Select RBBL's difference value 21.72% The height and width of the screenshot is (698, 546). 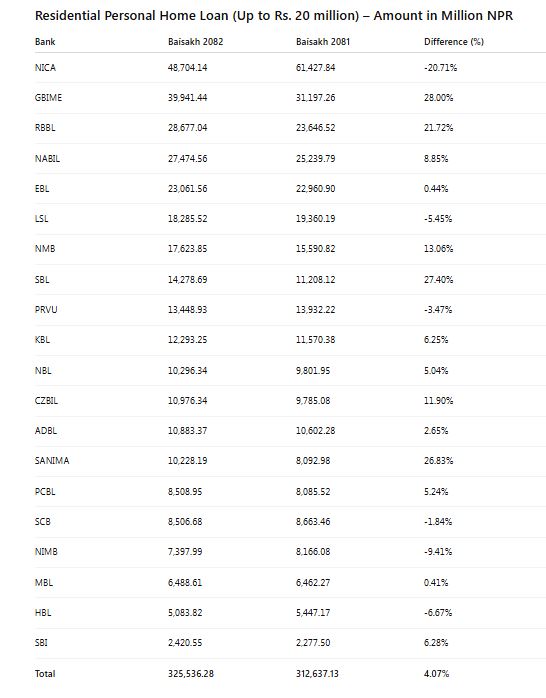438,128
